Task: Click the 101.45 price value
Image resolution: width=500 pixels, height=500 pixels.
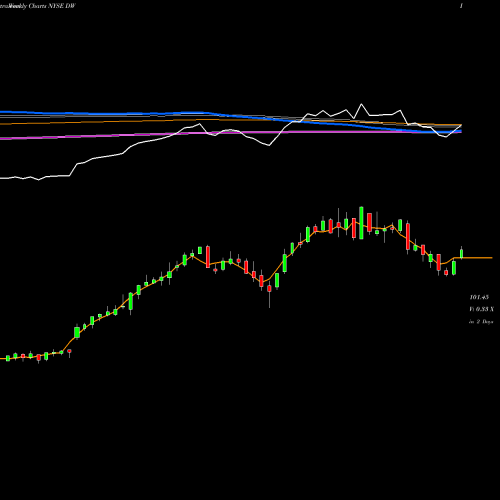Action: (x=479, y=297)
